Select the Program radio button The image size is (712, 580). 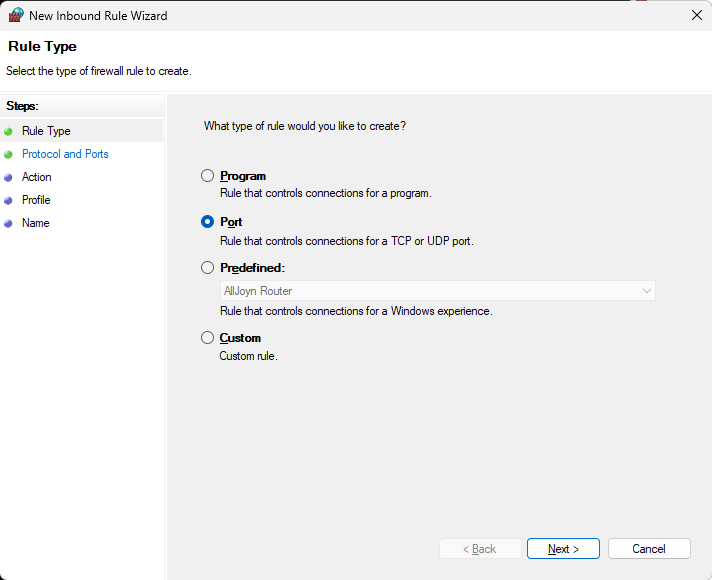tap(208, 176)
